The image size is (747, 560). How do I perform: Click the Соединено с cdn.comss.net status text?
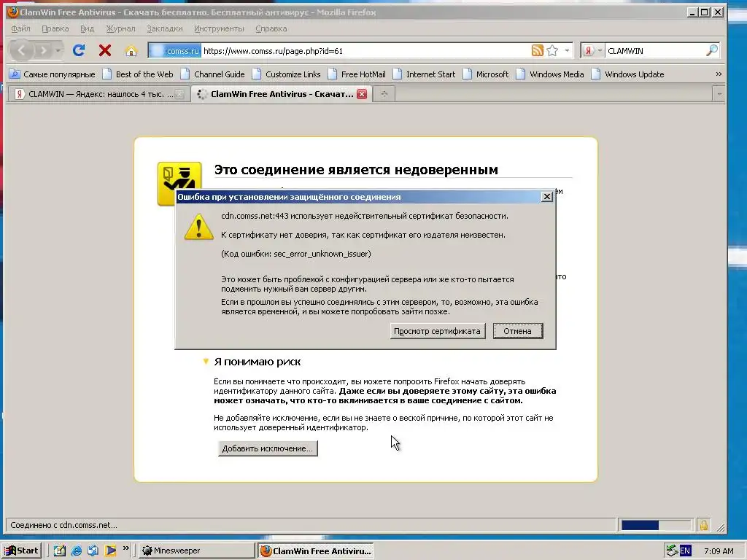[x=63, y=525]
